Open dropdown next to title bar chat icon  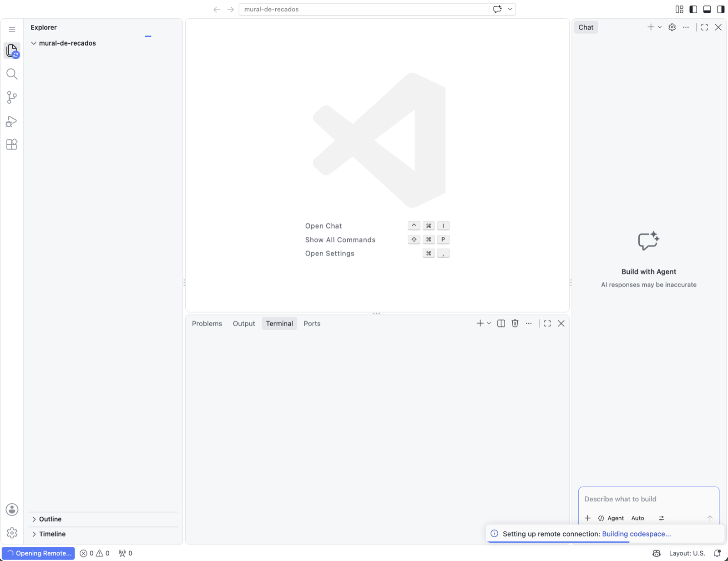click(510, 9)
